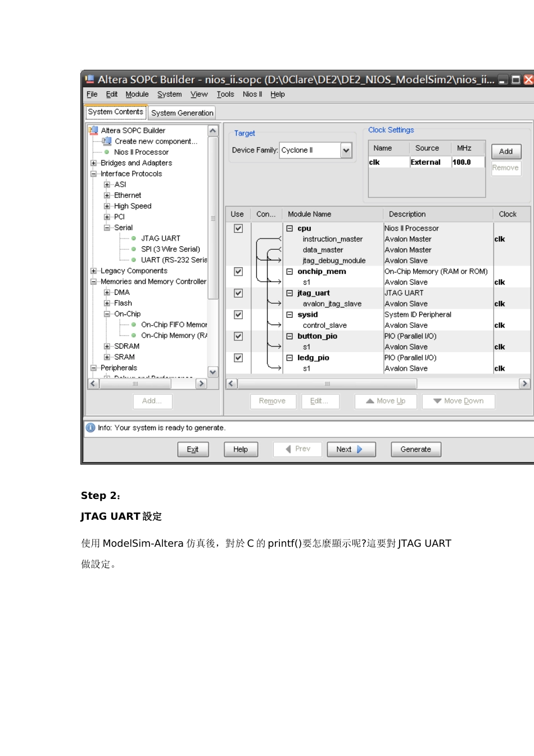Click the clk MHz value 100.0 cell
This screenshot has height=756, width=534.
click(x=468, y=162)
